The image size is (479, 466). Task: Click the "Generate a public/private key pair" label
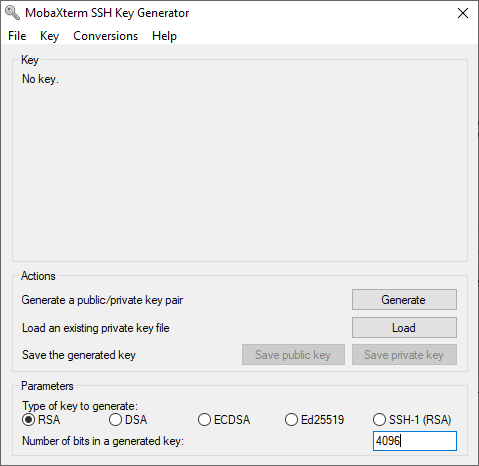pyautogui.click(x=102, y=300)
